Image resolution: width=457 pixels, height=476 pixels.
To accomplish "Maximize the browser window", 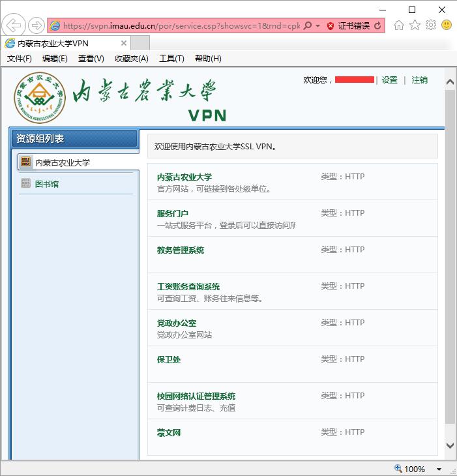I will pyautogui.click(x=412, y=10).
